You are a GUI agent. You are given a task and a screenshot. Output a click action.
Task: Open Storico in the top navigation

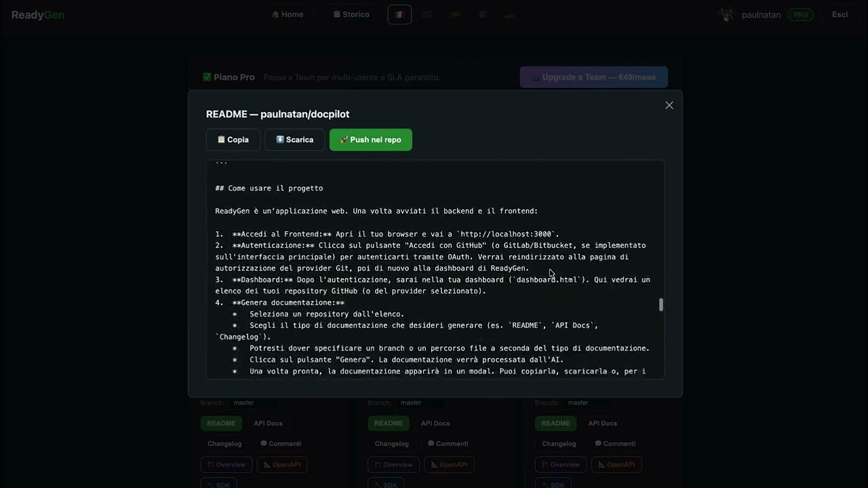click(x=351, y=14)
